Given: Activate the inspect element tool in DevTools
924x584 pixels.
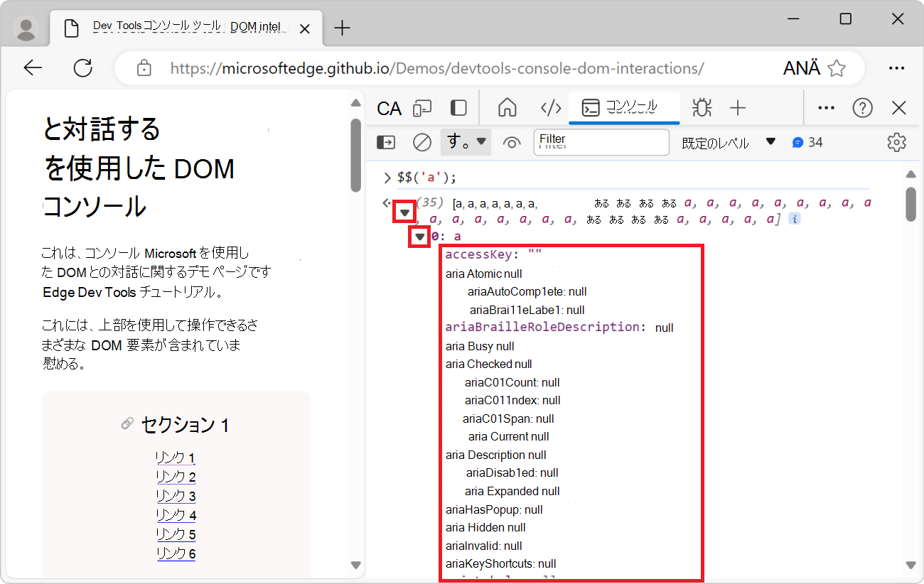Looking at the screenshot, I should pos(390,108).
